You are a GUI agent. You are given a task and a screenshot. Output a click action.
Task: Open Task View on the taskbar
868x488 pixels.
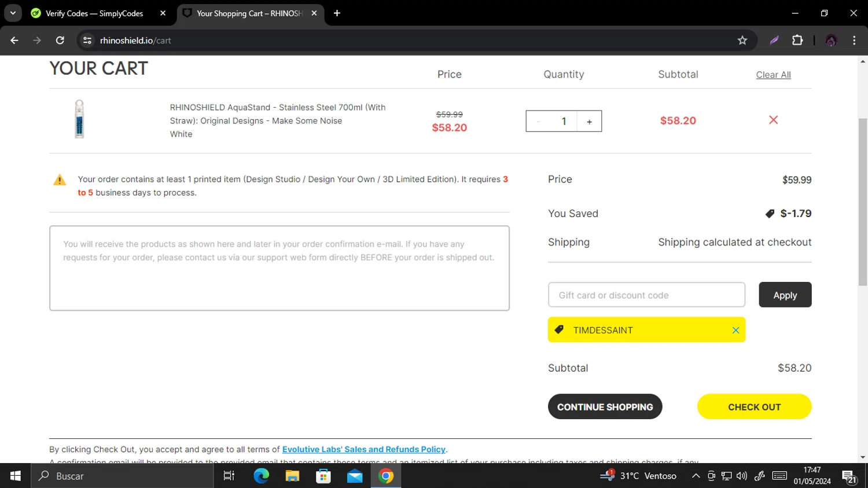point(229,476)
